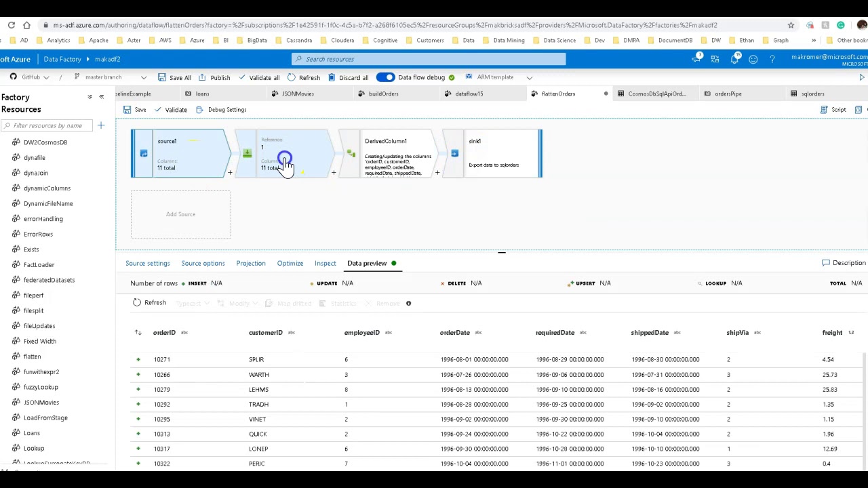Click the Validate all checkmark button
868x488 pixels.
click(259, 77)
